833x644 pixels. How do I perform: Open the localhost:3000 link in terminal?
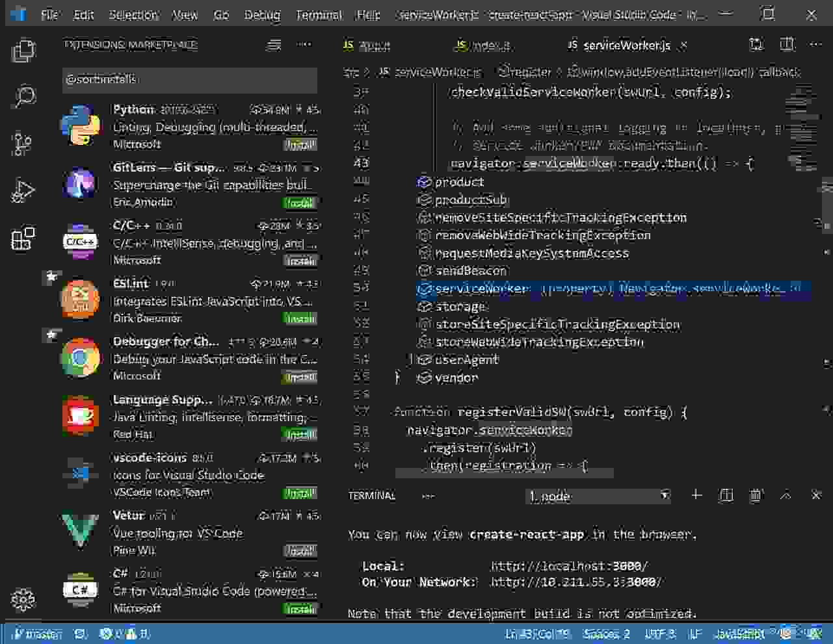570,566
